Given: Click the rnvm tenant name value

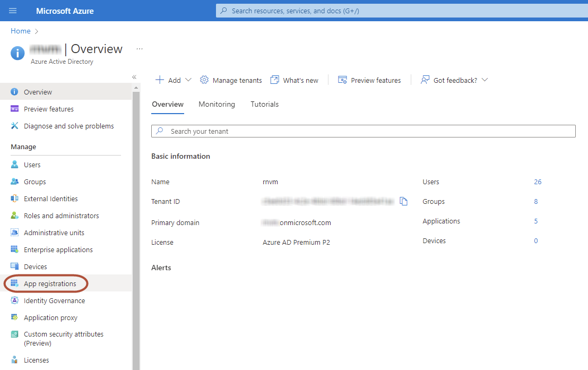Looking at the screenshot, I should click(270, 182).
